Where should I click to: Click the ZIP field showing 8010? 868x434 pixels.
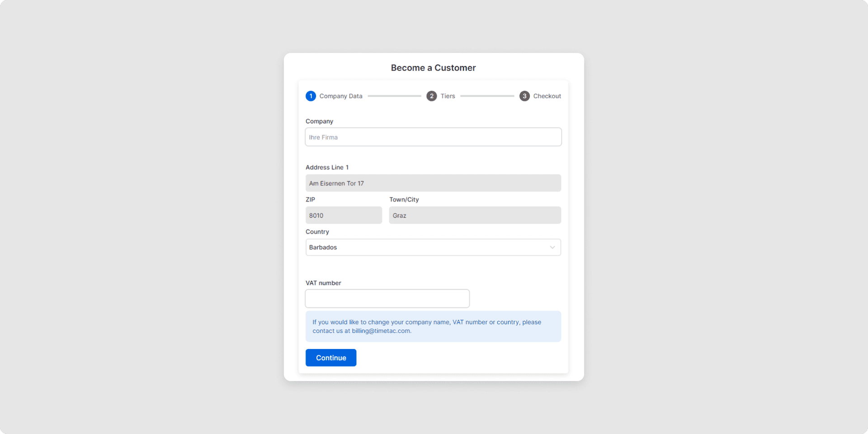(x=344, y=215)
